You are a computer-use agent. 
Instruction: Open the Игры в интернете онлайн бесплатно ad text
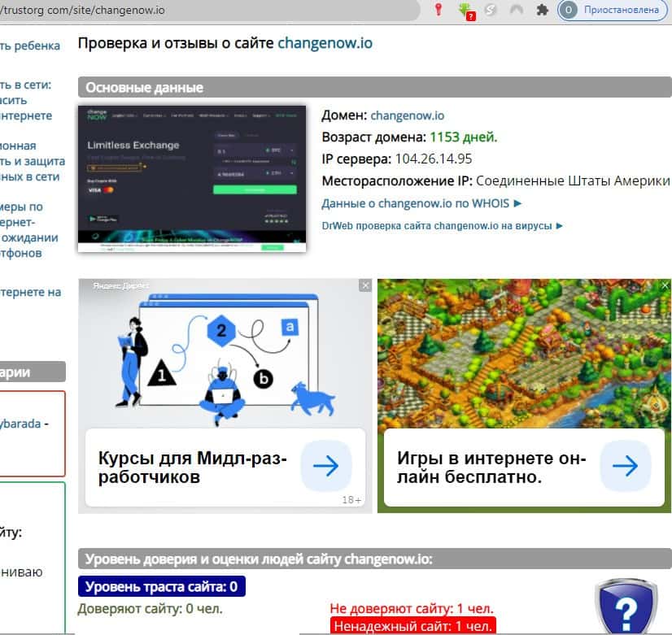491,468
